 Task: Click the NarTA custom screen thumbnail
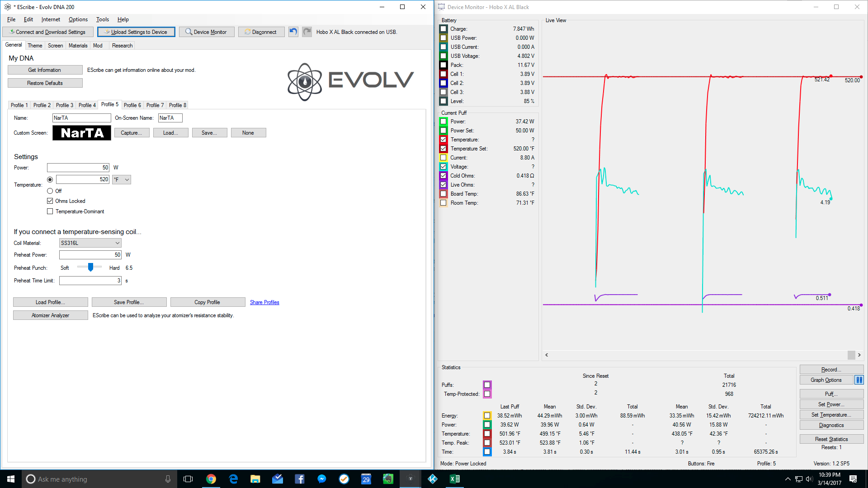click(x=82, y=133)
